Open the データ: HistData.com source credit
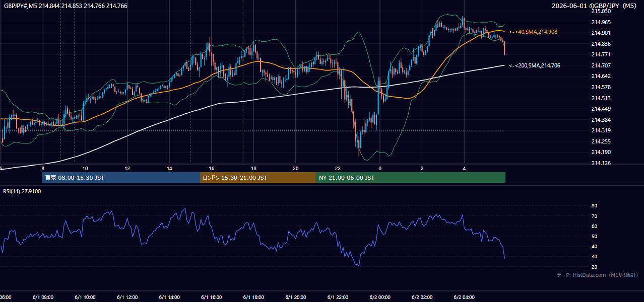 tap(597, 275)
